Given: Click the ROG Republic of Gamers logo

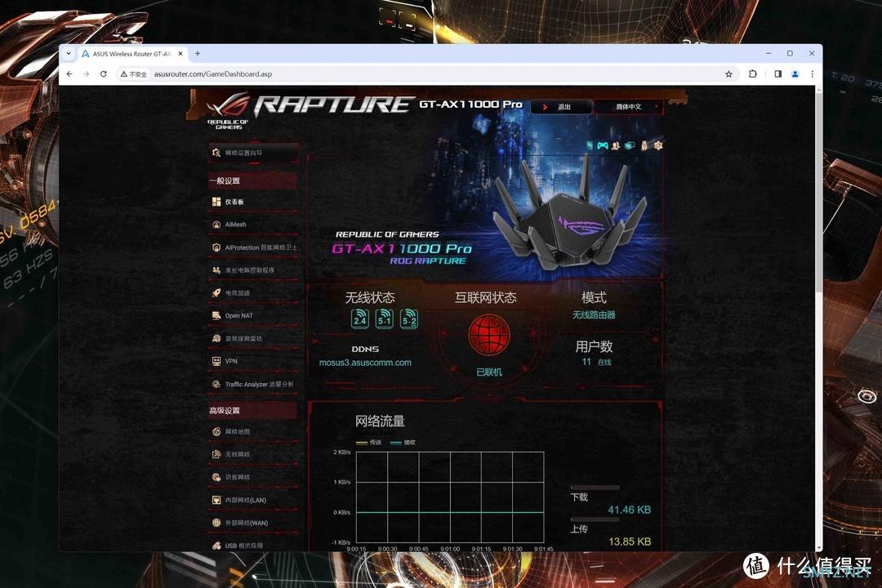Looking at the screenshot, I should (x=227, y=111).
